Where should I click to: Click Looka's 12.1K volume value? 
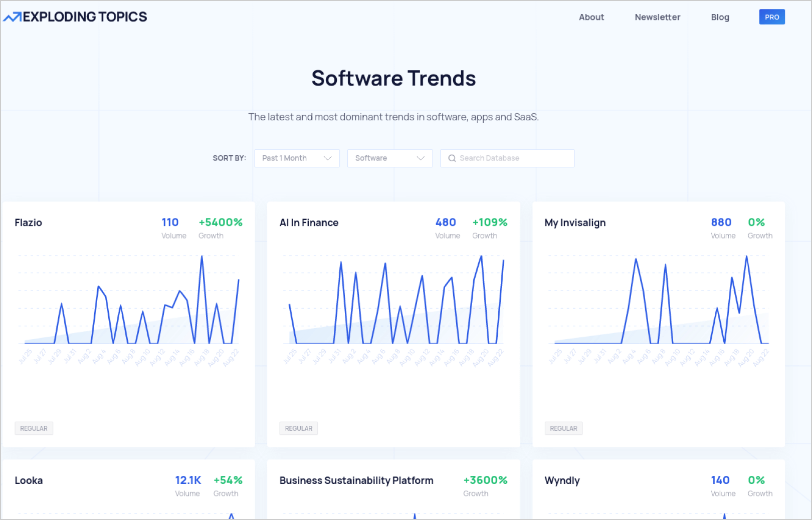pyautogui.click(x=188, y=480)
